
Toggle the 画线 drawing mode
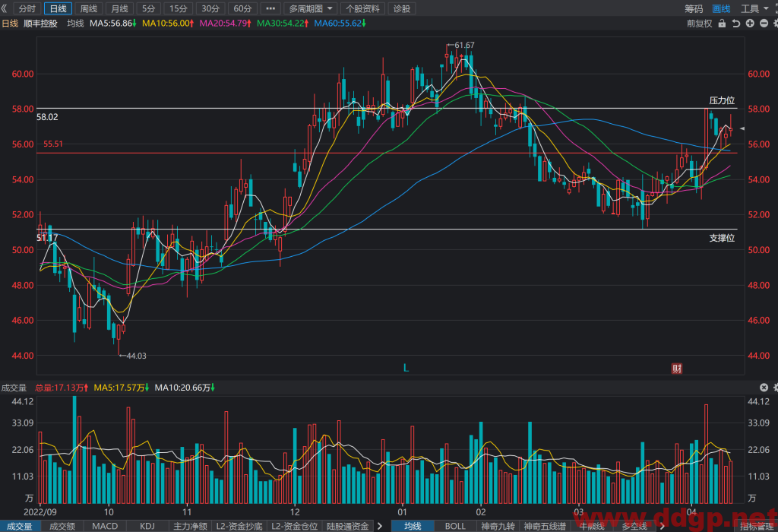tap(721, 8)
